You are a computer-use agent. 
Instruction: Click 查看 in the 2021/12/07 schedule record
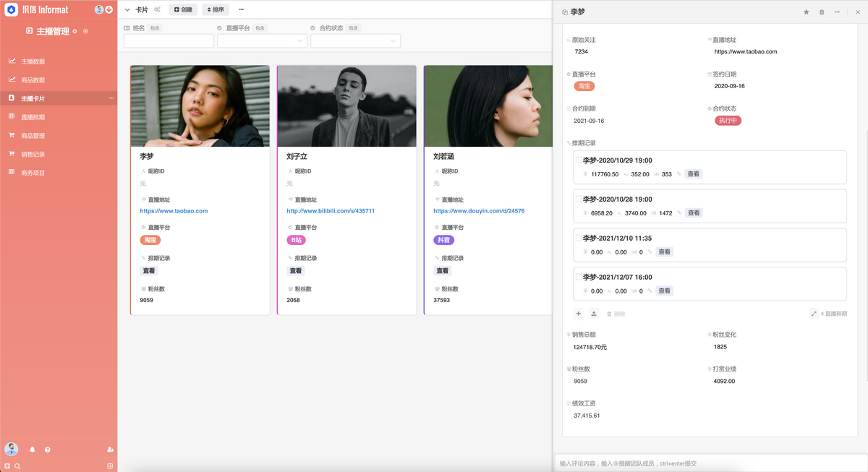click(664, 291)
